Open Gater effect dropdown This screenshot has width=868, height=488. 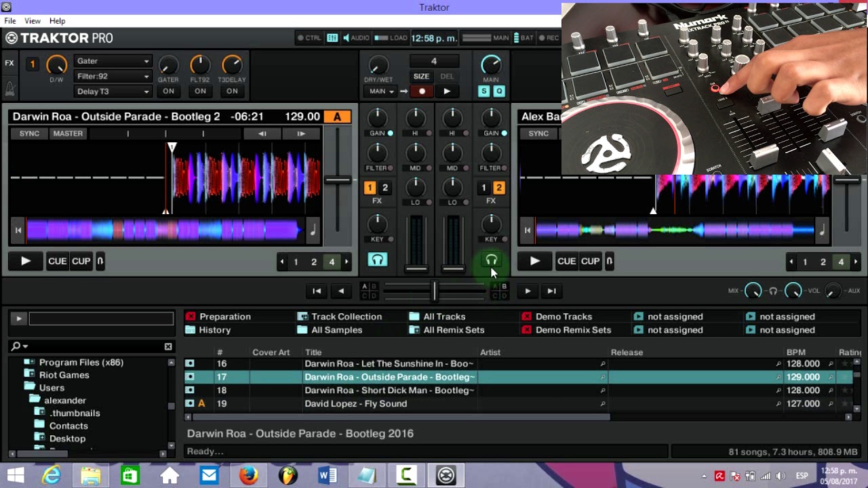pyautogui.click(x=113, y=62)
